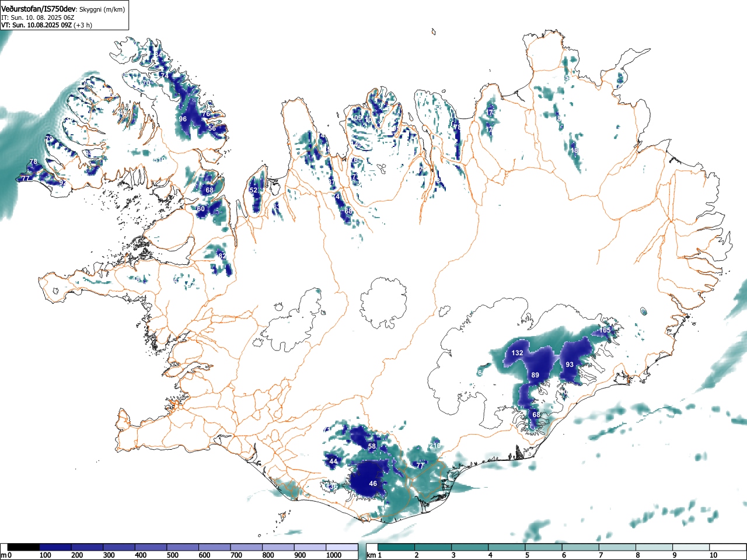Click the '10' label on the km scale

click(x=713, y=555)
